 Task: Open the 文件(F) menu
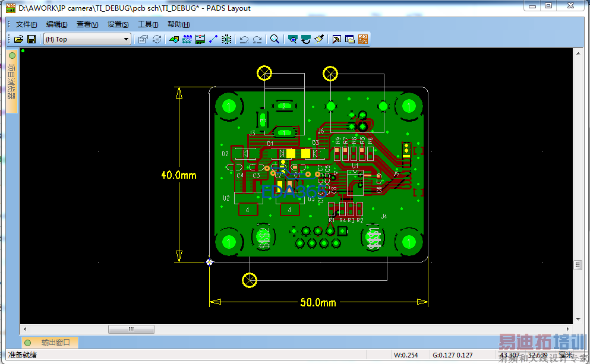(26, 24)
